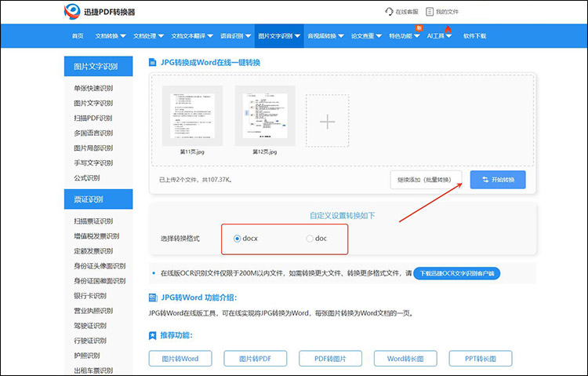Select the 第12页.jpg thumbnail

[x=265, y=115]
